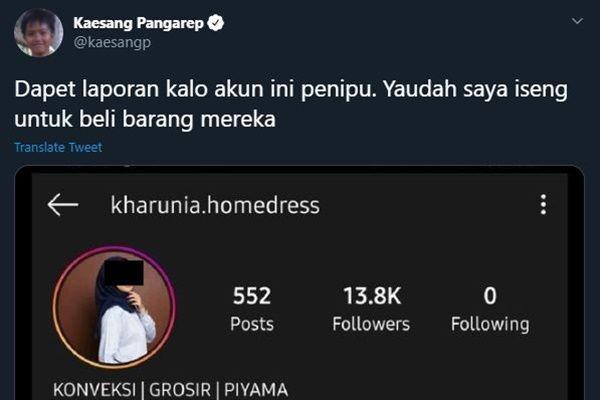Click Kaesang Pangarep's profile avatar

click(x=39, y=33)
